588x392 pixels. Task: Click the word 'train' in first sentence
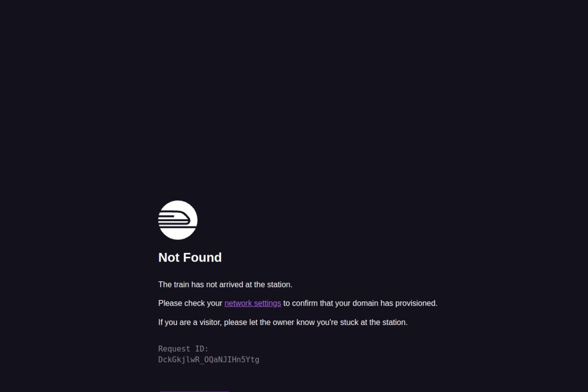click(181, 284)
